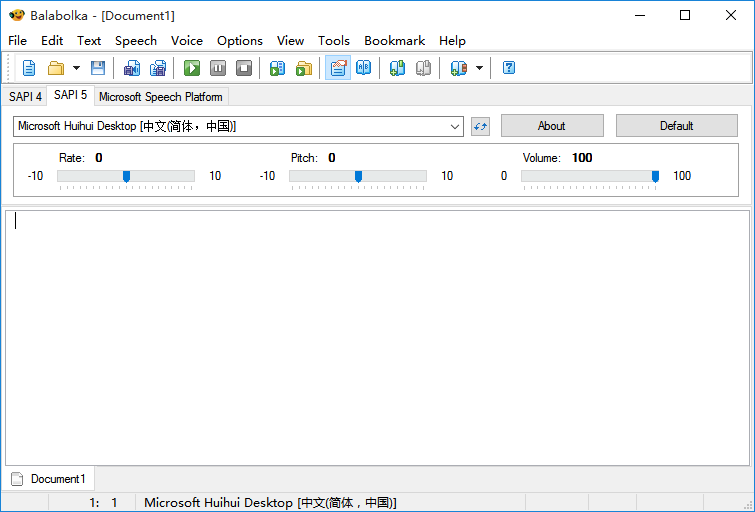Image resolution: width=755 pixels, height=512 pixels.
Task: Start reading aloud with the green play button
Action: click(192, 68)
